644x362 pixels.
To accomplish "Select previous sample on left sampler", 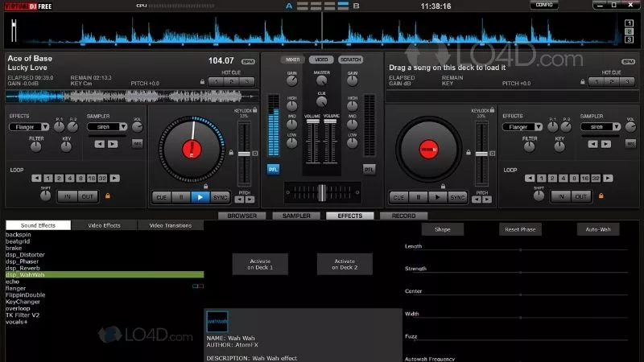I will tap(99, 144).
